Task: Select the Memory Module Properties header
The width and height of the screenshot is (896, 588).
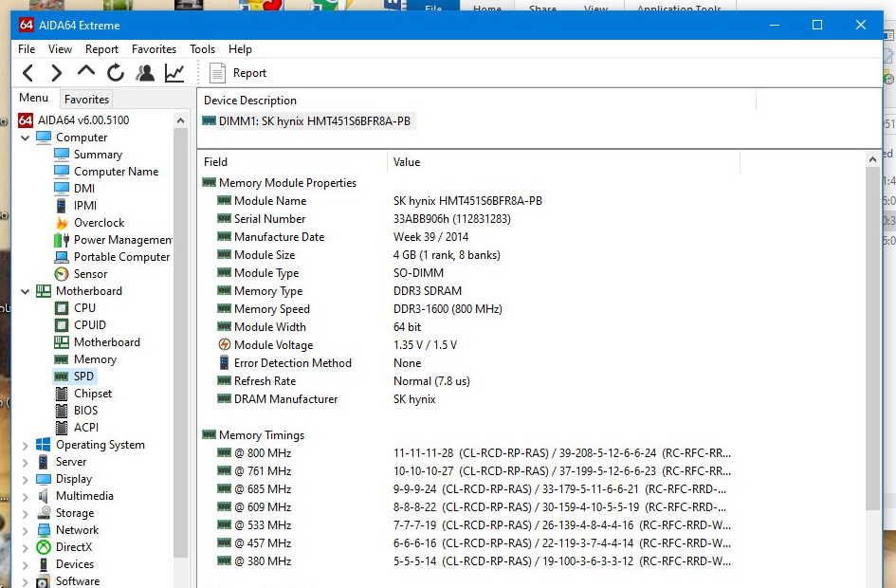Action: coord(279,183)
